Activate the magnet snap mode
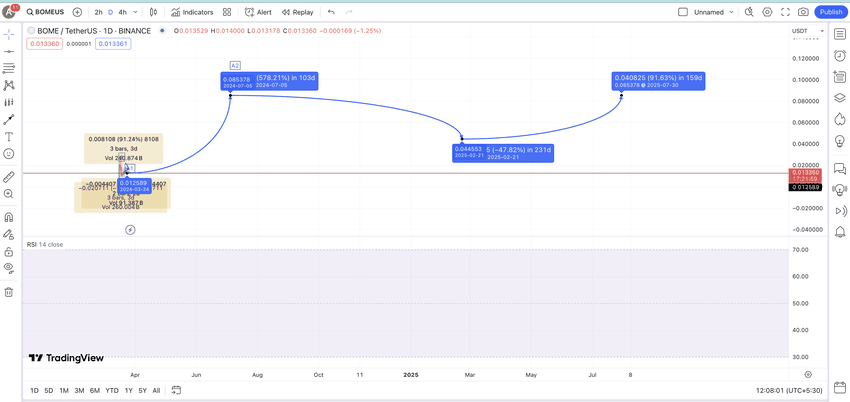This screenshot has height=402, width=850. click(9, 217)
